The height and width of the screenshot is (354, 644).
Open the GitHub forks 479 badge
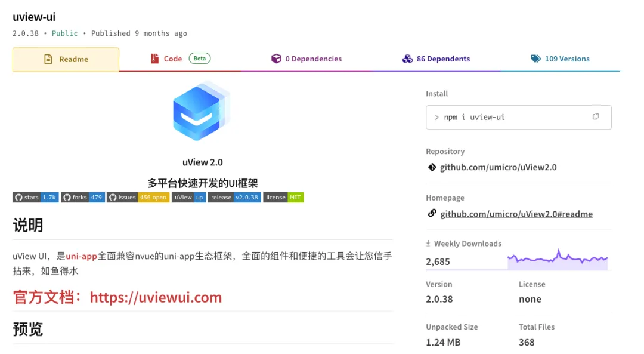(x=83, y=198)
